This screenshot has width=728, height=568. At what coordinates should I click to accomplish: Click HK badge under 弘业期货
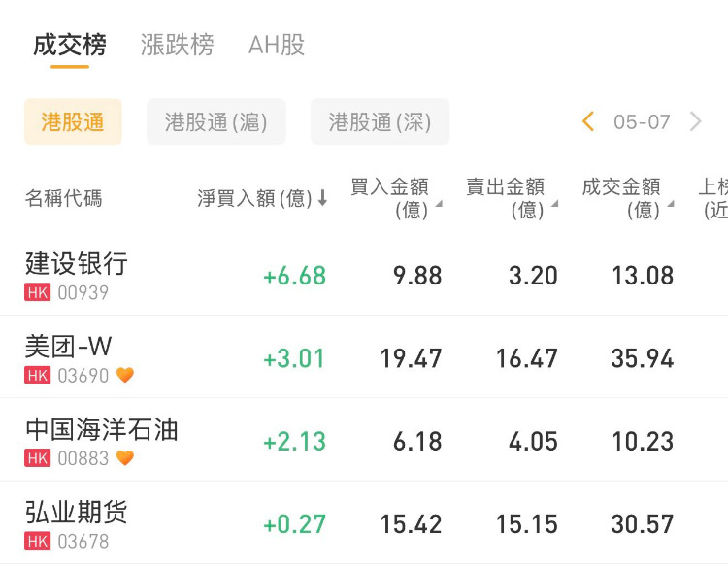(38, 541)
